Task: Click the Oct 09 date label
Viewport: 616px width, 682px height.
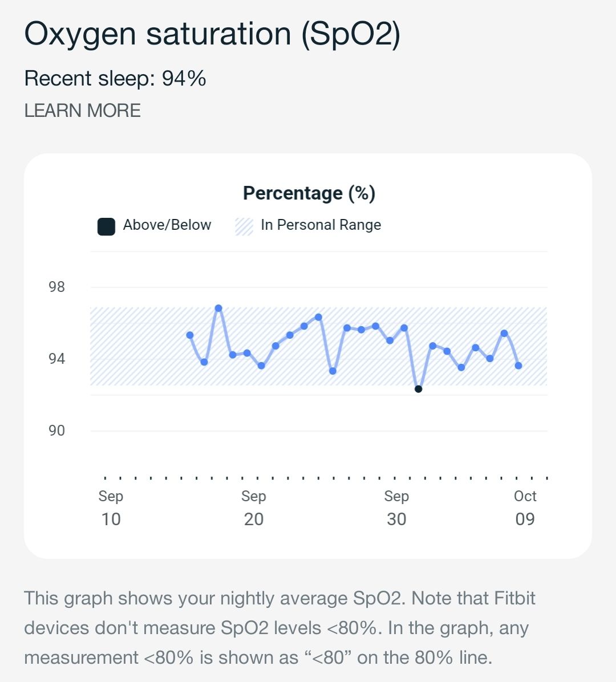Action: [x=525, y=508]
